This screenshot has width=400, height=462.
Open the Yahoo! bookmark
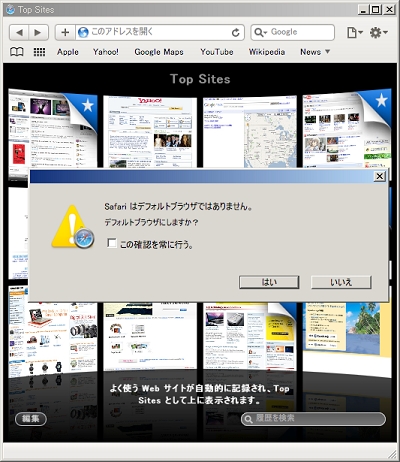[106, 52]
